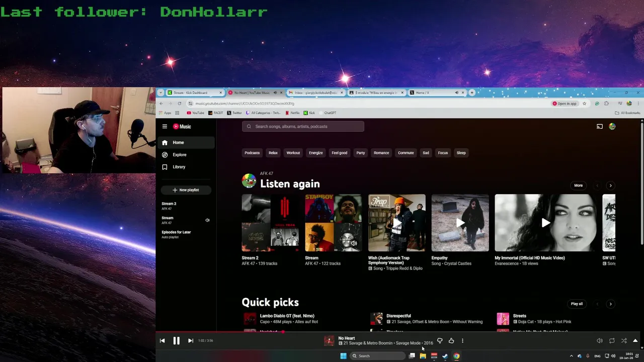Select the Sad mood chip
The image size is (644, 362).
426,153
